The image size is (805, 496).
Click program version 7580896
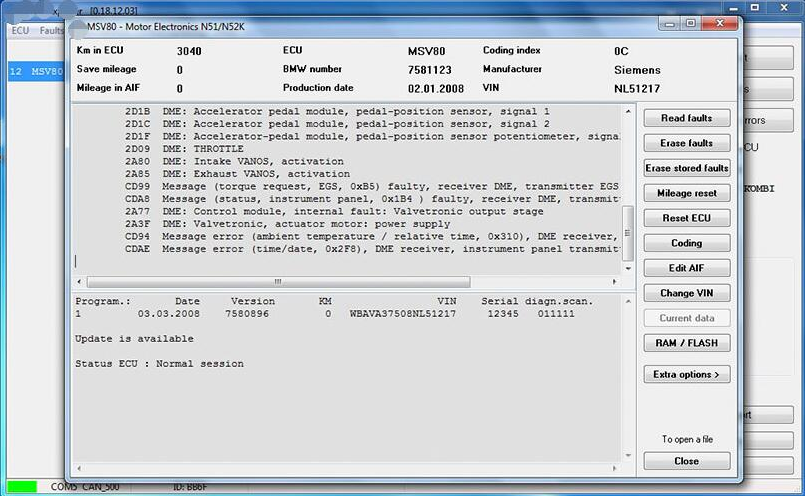tap(246, 314)
